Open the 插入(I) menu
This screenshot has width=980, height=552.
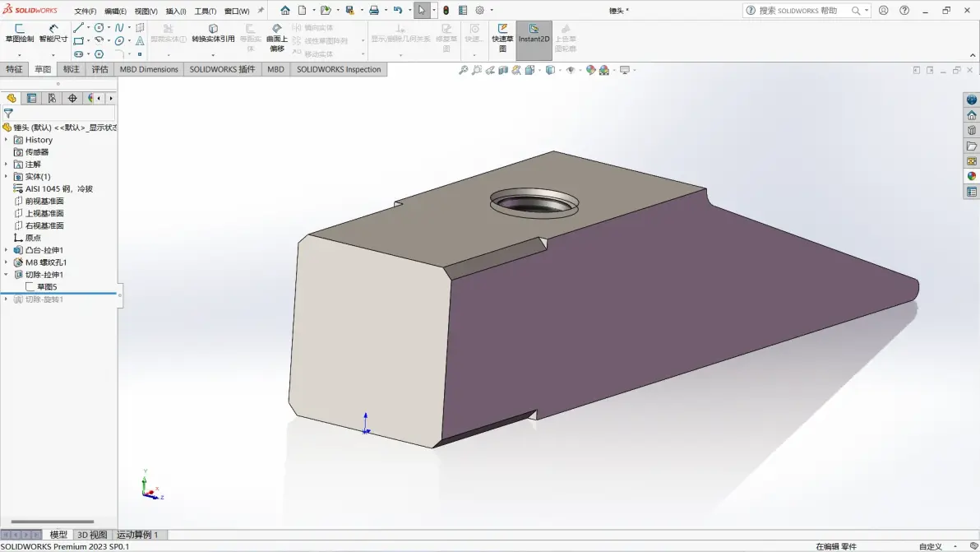[176, 12]
